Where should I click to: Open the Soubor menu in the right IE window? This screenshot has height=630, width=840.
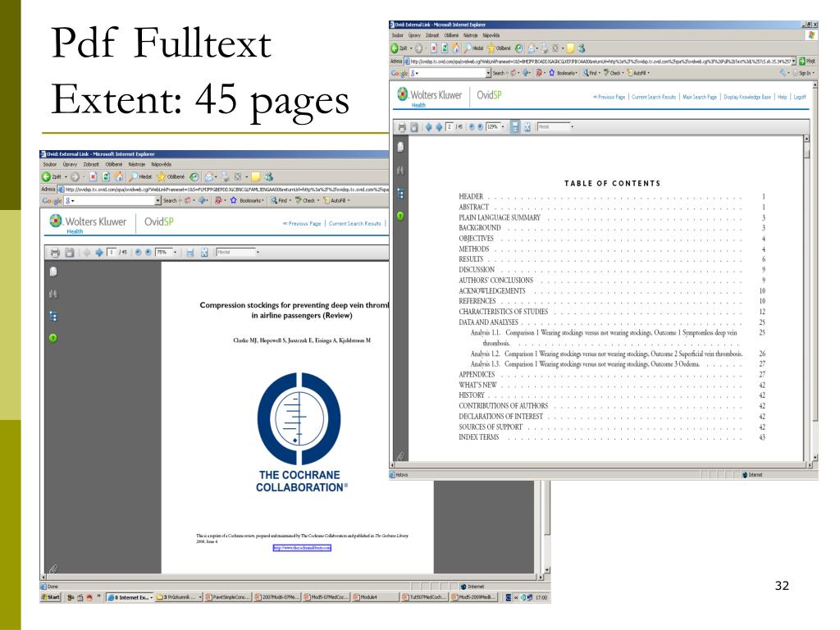pos(398,35)
